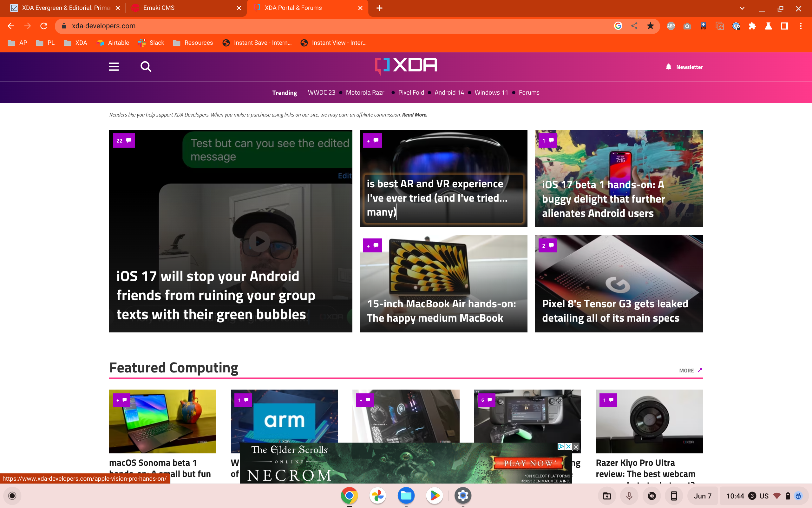Click the AdChoices icon on banner
812x508 pixels.
pos(561,446)
